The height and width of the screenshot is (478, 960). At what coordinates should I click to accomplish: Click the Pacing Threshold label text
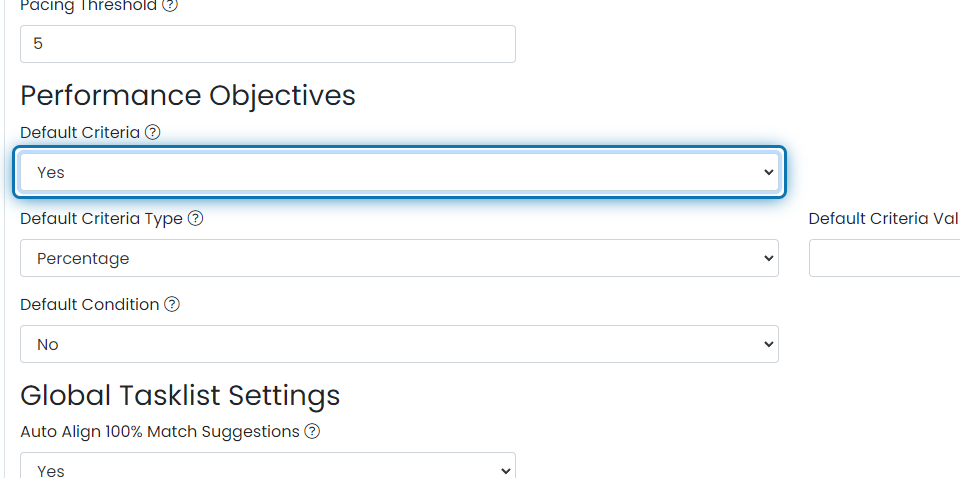(88, 6)
